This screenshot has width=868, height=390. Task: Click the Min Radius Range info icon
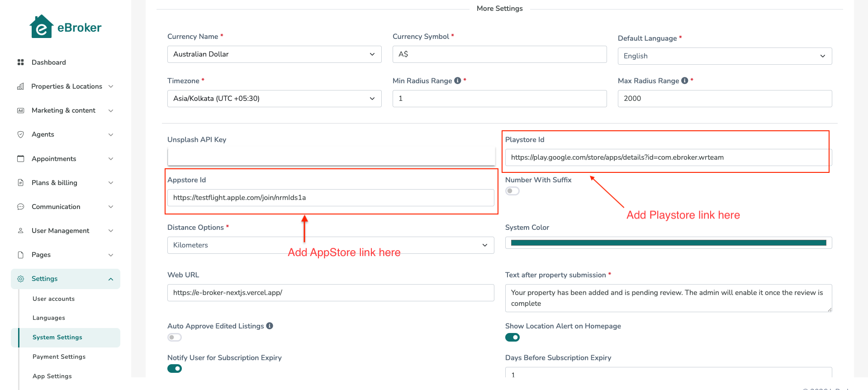click(x=458, y=81)
